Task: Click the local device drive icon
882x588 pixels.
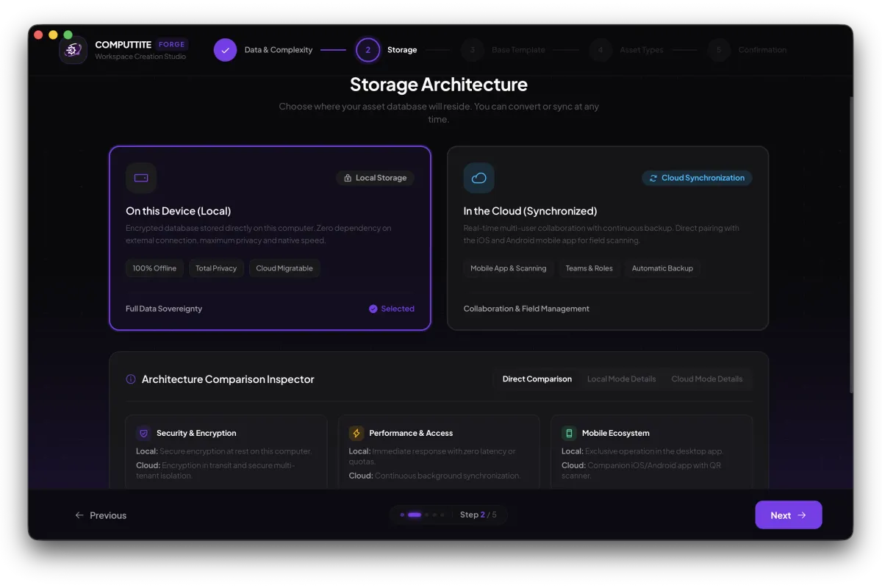Action: click(x=141, y=178)
